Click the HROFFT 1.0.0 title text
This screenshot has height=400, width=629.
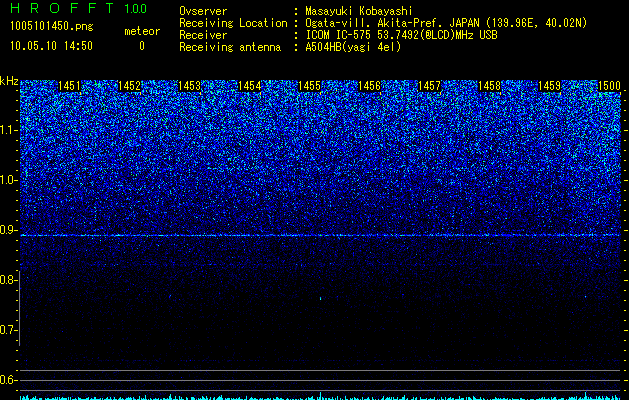click(x=79, y=8)
